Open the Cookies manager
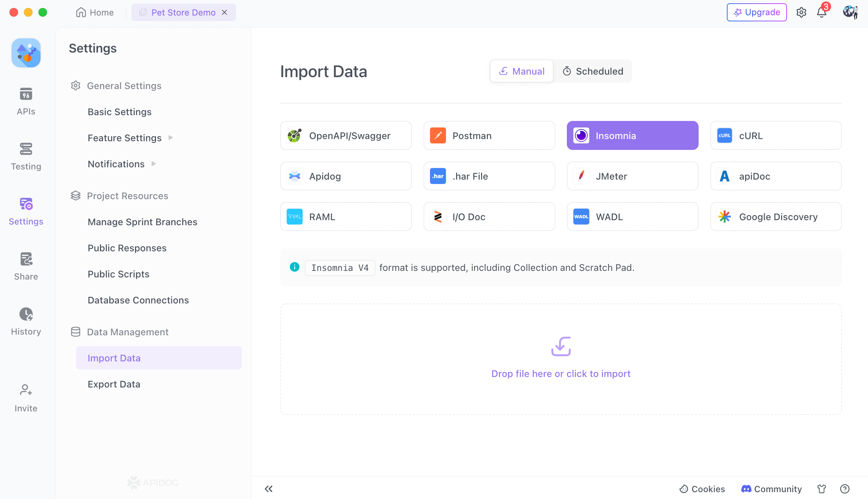Image resolution: width=868 pixels, height=499 pixels. [x=702, y=489]
